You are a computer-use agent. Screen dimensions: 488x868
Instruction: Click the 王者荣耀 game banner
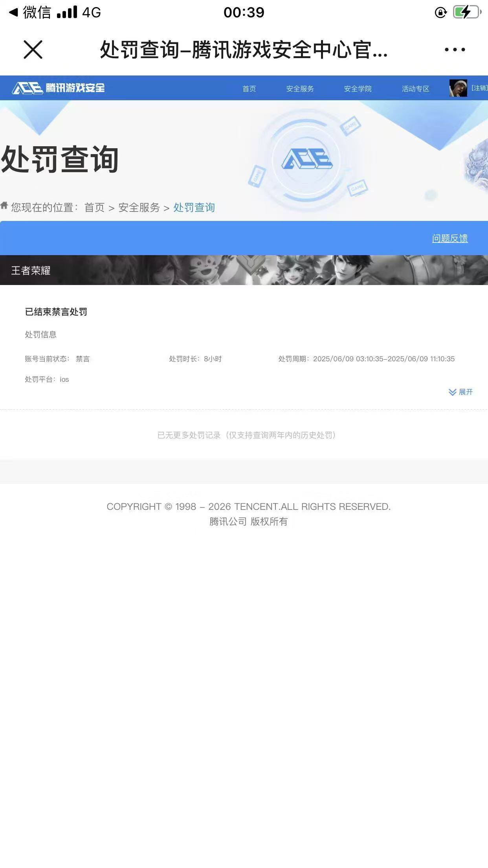[244, 270]
